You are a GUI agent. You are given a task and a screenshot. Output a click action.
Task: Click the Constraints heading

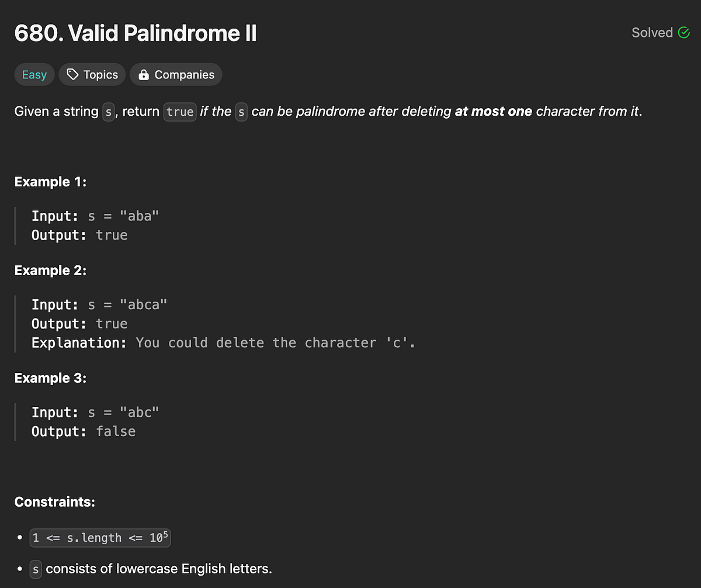click(55, 502)
